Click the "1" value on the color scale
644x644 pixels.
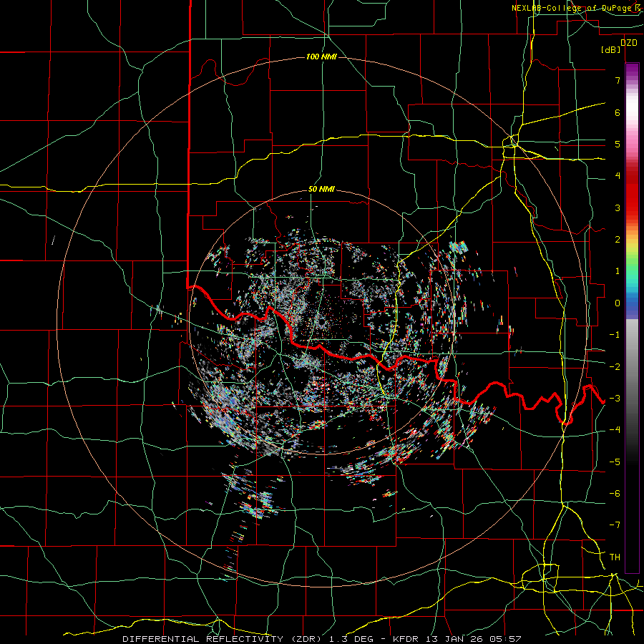618,271
